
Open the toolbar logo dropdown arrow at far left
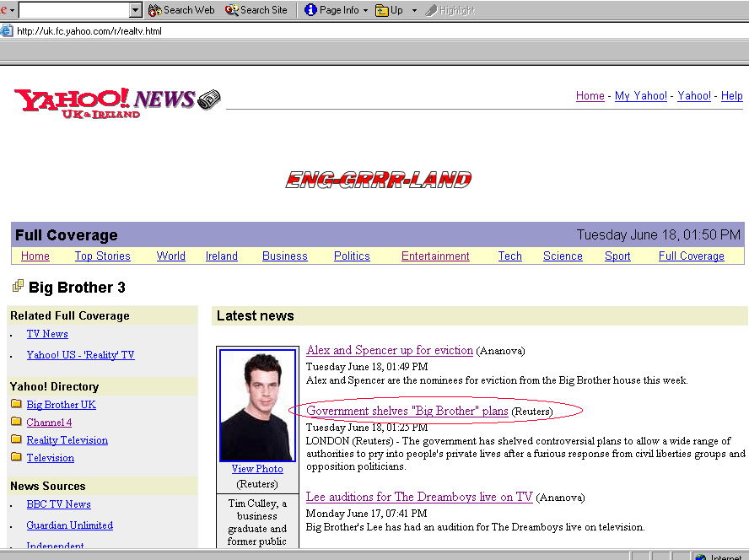click(13, 10)
